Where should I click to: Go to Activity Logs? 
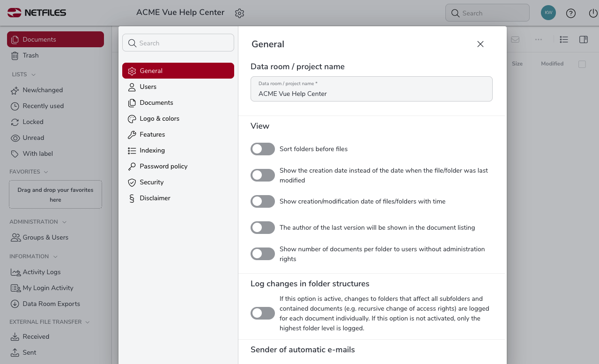(41, 272)
